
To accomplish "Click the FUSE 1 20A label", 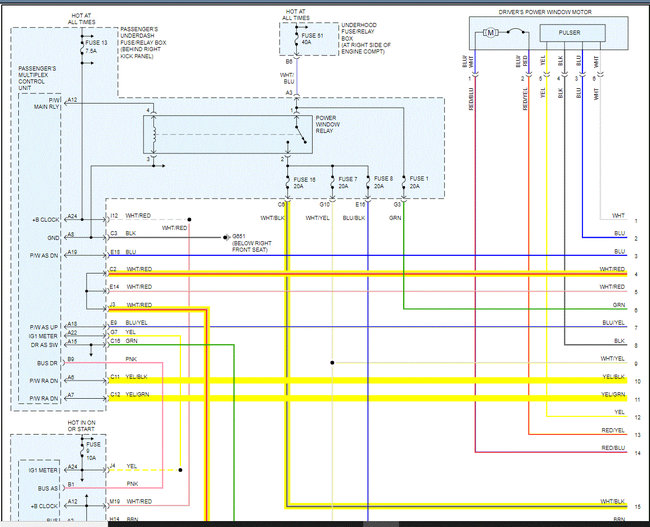I will tap(419, 182).
